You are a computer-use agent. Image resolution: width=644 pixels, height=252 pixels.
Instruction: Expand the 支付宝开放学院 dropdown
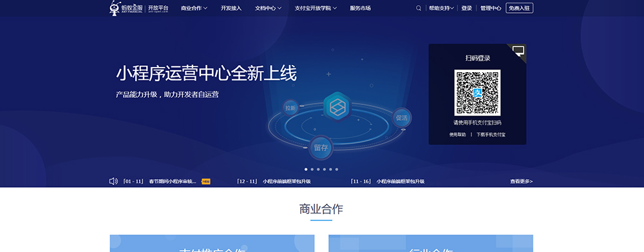(x=316, y=8)
